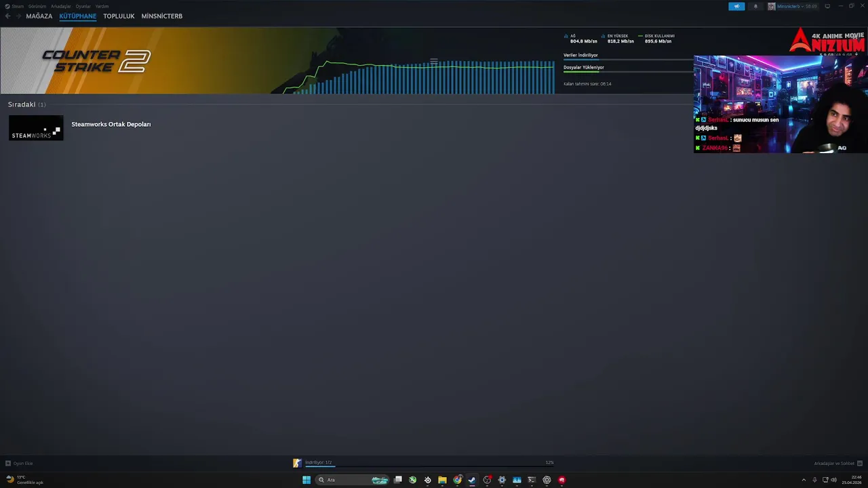The height and width of the screenshot is (488, 868).
Task: Open the Yardım menu
Action: [x=102, y=6]
